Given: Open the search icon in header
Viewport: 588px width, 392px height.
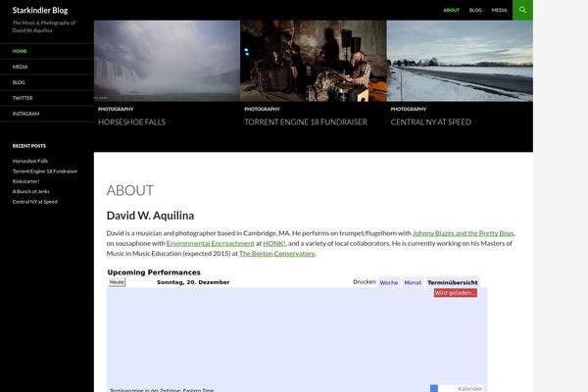Looking at the screenshot, I should [x=522, y=10].
